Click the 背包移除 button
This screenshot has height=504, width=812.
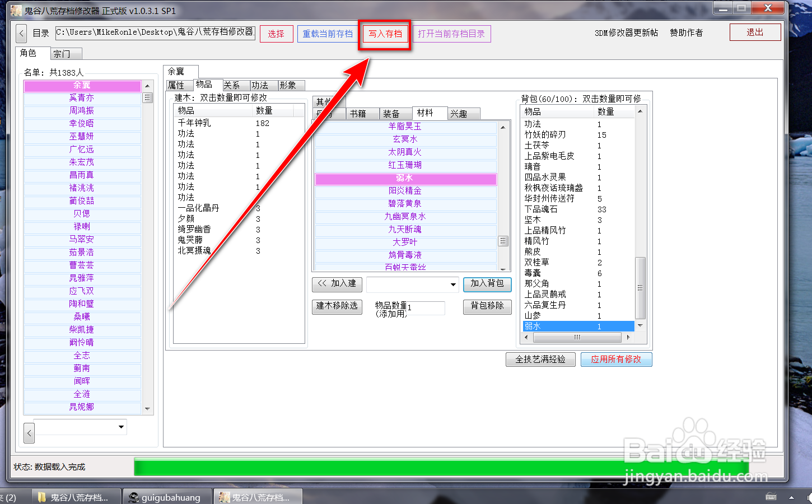(487, 306)
